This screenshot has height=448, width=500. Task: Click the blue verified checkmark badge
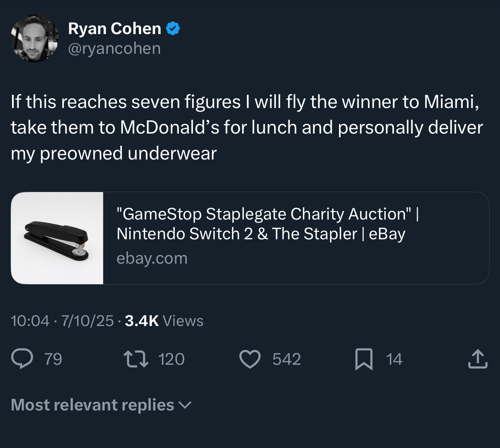click(x=173, y=29)
